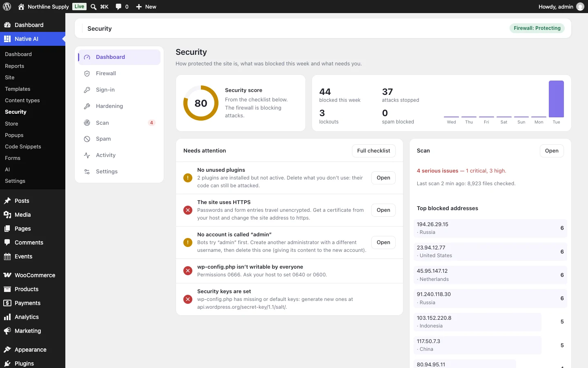
Task: Click the Marketing megaphone icon
Action: coord(7,331)
